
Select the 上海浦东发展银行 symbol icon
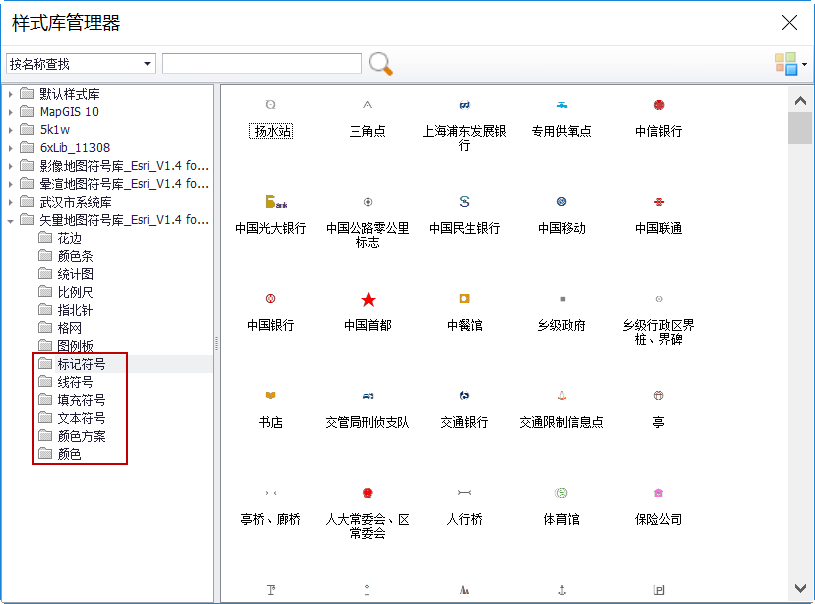pyautogui.click(x=465, y=104)
